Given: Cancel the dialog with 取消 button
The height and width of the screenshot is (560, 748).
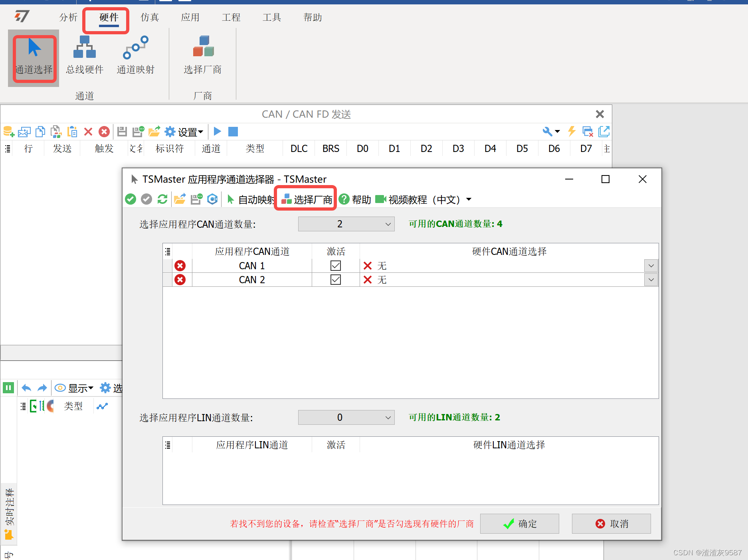Looking at the screenshot, I should (611, 523).
